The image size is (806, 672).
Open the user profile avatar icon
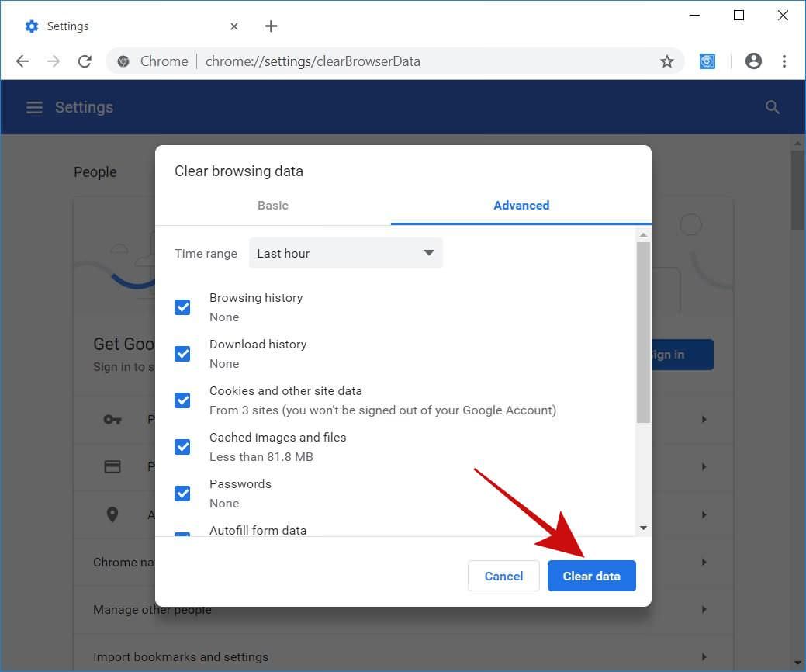coord(753,61)
